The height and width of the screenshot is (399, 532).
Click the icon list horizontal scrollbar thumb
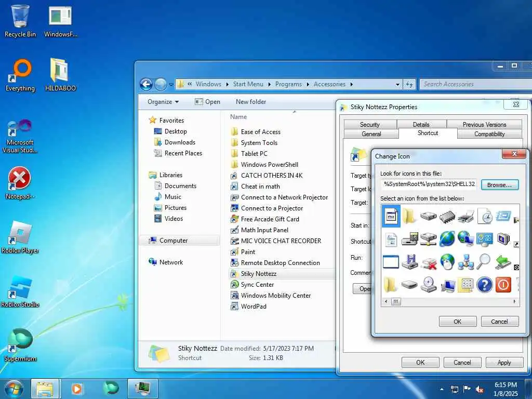tap(395, 302)
